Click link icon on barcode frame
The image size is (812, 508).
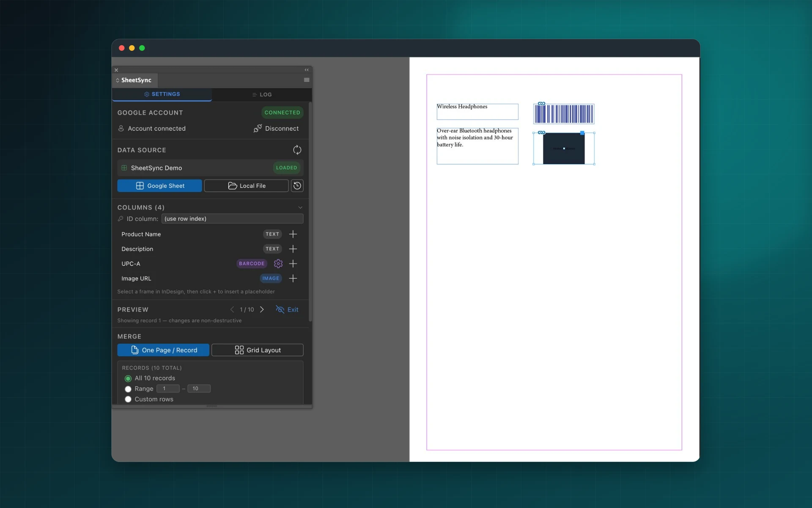coord(541,104)
